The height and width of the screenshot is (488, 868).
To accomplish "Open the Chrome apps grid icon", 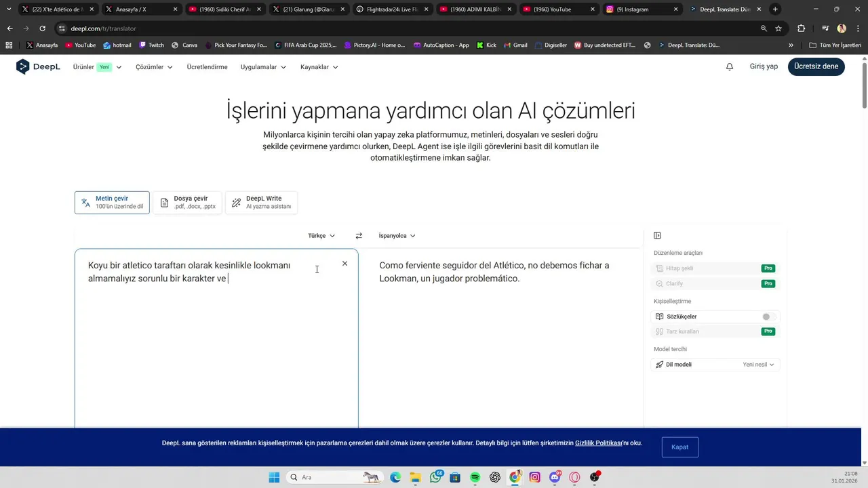I will pos(9,45).
